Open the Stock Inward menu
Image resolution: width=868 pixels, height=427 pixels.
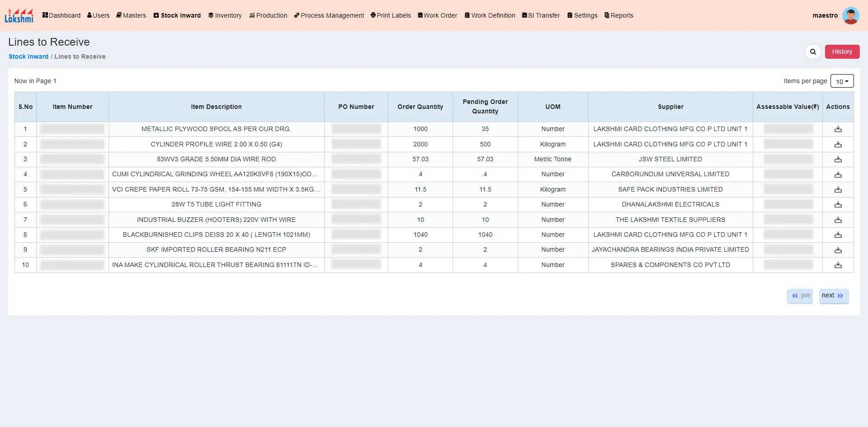coord(177,15)
